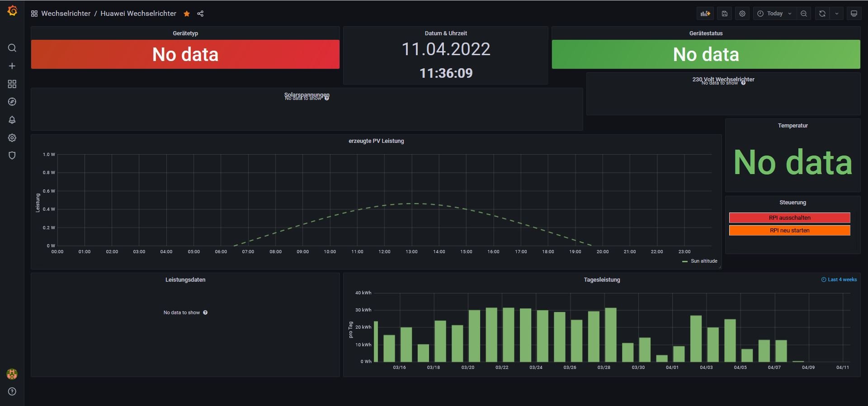868x406 pixels.
Task: Click the user avatar in sidebar
Action: [x=12, y=374]
